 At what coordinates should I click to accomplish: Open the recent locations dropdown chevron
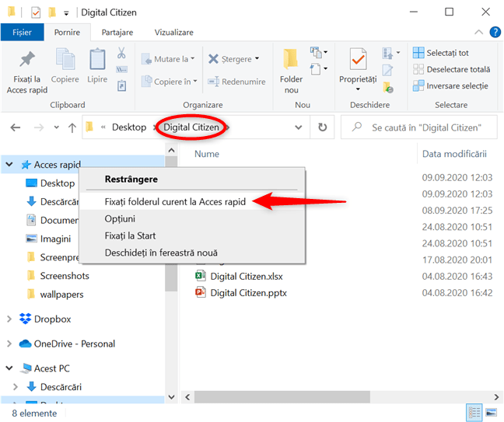click(x=57, y=127)
